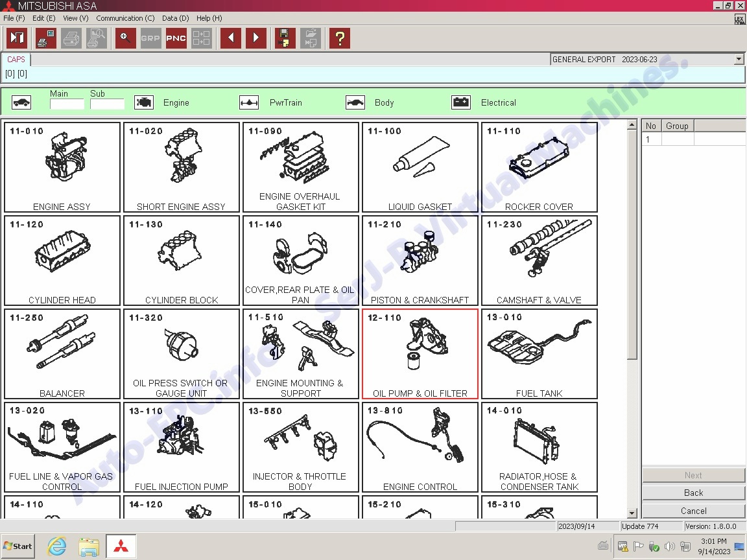The height and width of the screenshot is (560, 747).
Task: Expand the GENERAL EXPORT catalog dropdown
Action: coord(739,60)
